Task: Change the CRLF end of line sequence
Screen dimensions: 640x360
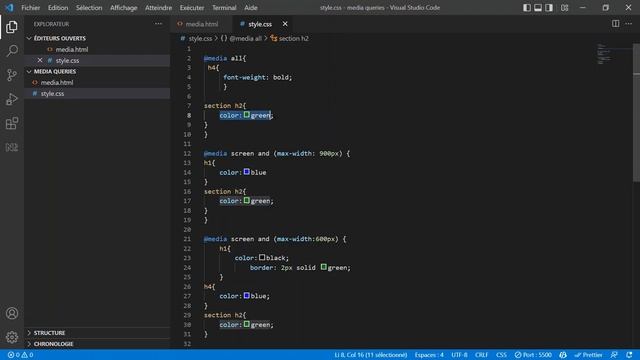Action: pos(481,355)
